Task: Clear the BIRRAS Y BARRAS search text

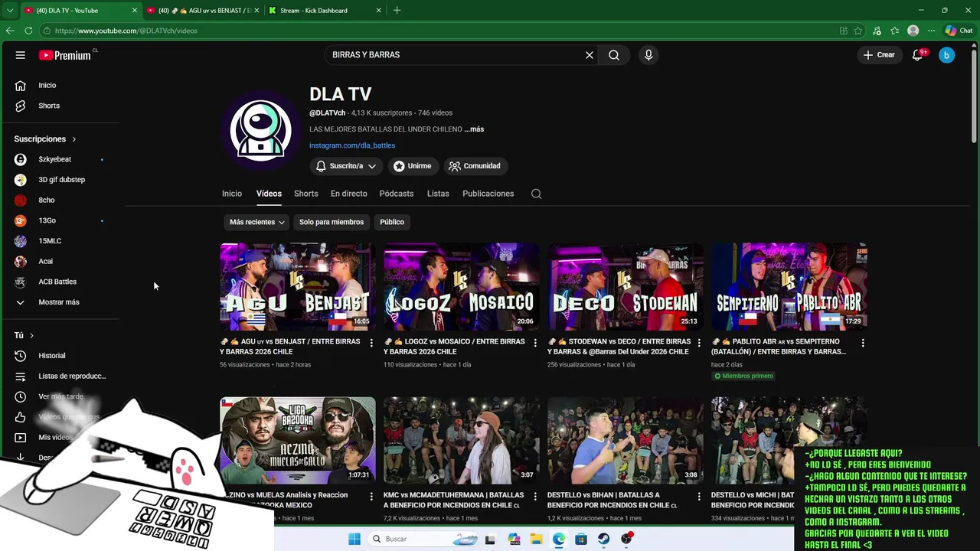Action: tap(590, 55)
